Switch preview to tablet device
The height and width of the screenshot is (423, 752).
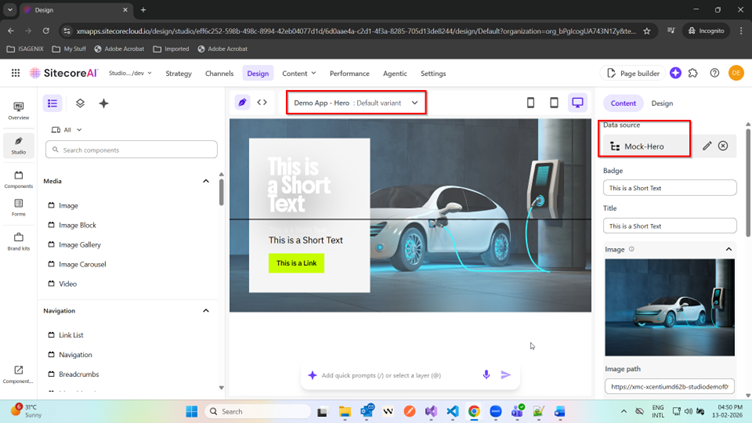(x=554, y=103)
